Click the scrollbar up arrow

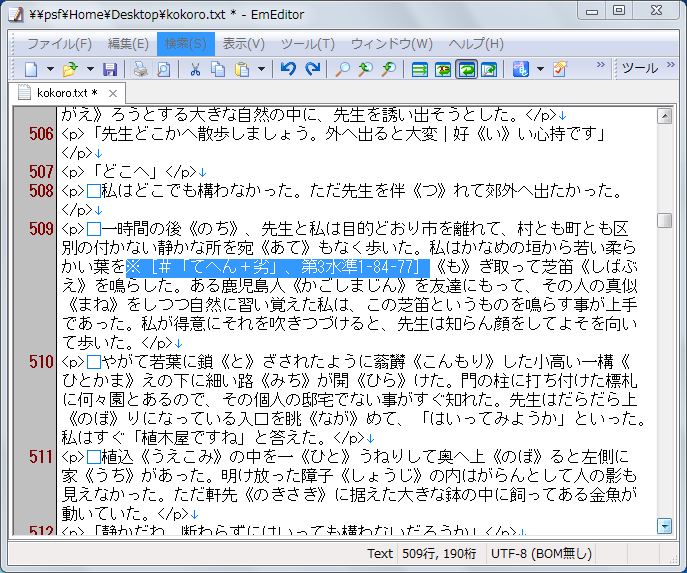coord(664,117)
